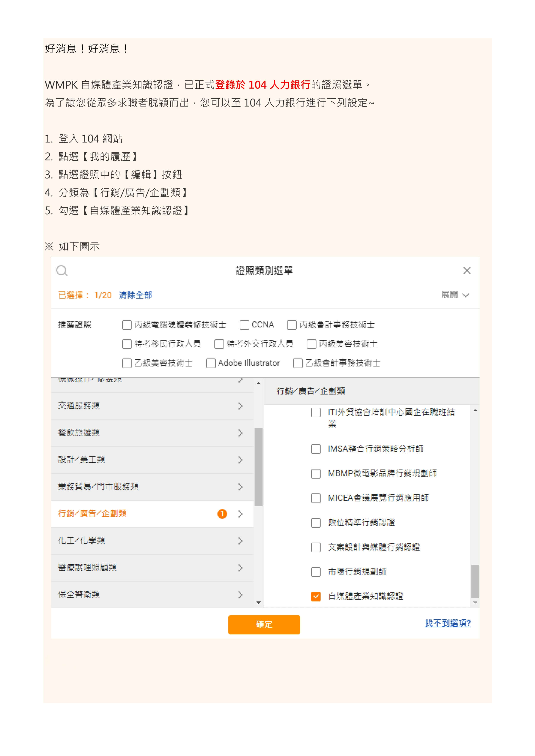
Task: Click the orange 確定 button
Action: 264,625
